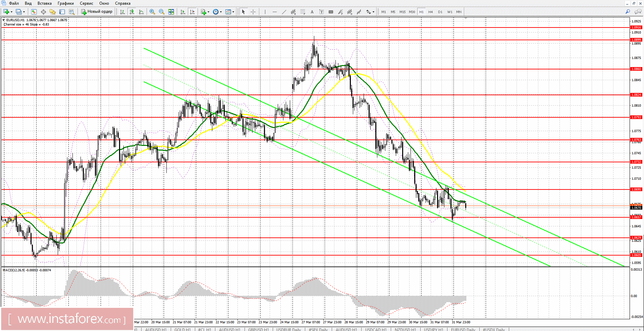Image resolution: width=644 pixels, height=331 pixels.
Task: Pick the equidistant channel tool
Action: [x=293, y=12]
